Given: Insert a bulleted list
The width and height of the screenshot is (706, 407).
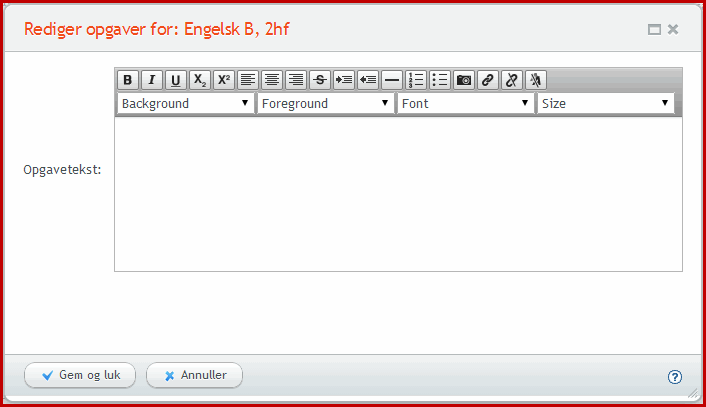Looking at the screenshot, I should point(440,80).
